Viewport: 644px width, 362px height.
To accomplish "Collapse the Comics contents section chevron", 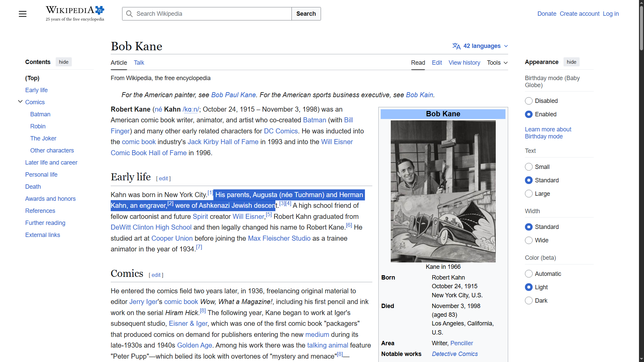I will click(x=20, y=102).
